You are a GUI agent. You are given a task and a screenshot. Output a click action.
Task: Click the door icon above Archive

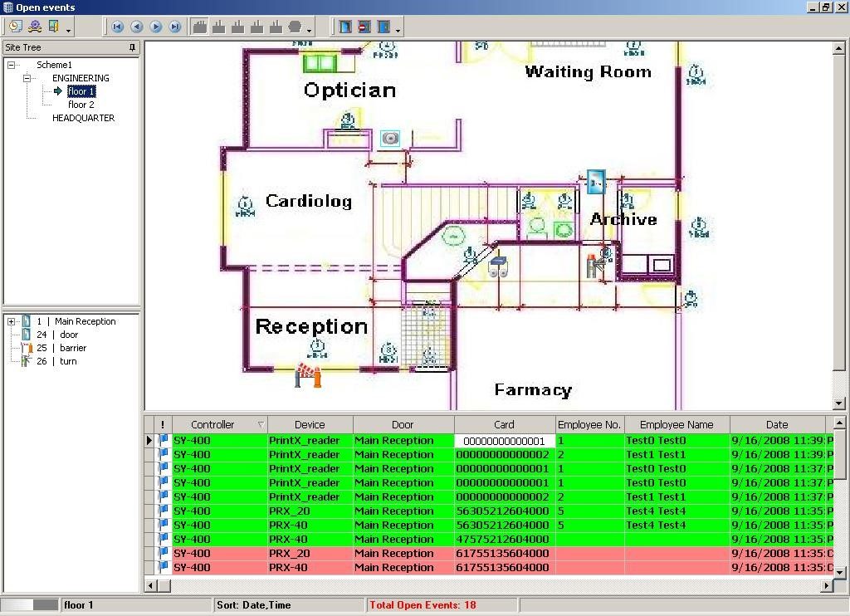[x=596, y=181]
